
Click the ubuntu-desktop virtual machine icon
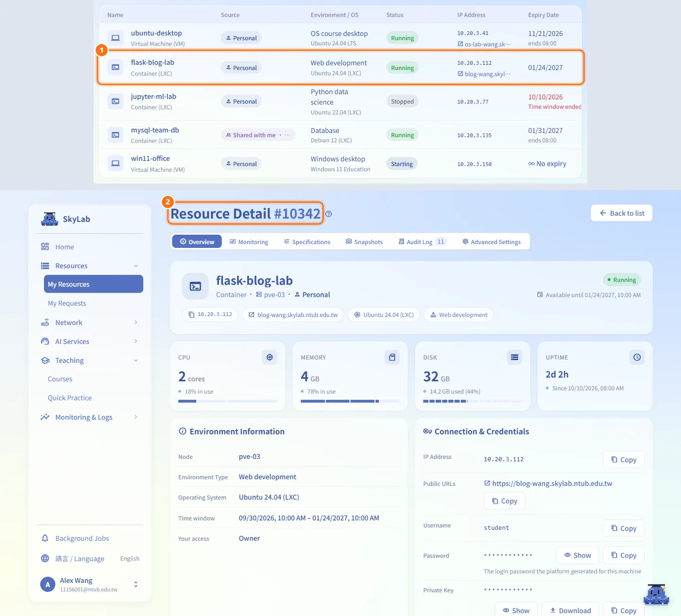(115, 38)
